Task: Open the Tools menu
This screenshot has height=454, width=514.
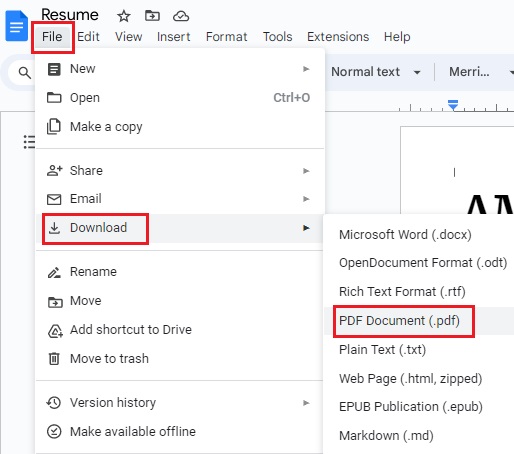Action: [x=278, y=37]
